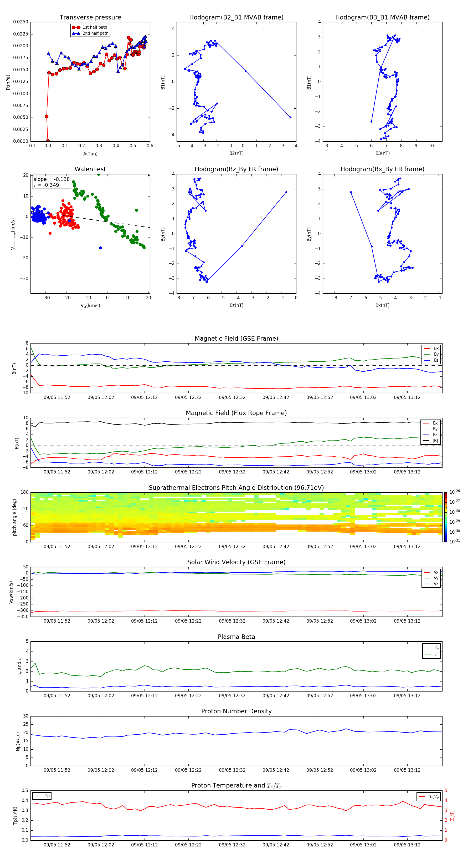Click the 'Solar Wind Velocity (GSE Frame)' title
The height and width of the screenshot is (868, 473).
[236, 562]
